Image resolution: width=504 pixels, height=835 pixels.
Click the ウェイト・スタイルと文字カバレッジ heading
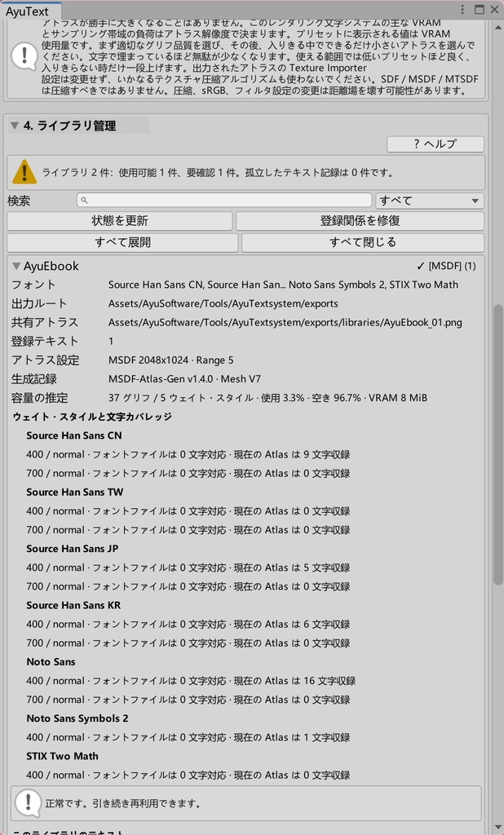point(92,417)
